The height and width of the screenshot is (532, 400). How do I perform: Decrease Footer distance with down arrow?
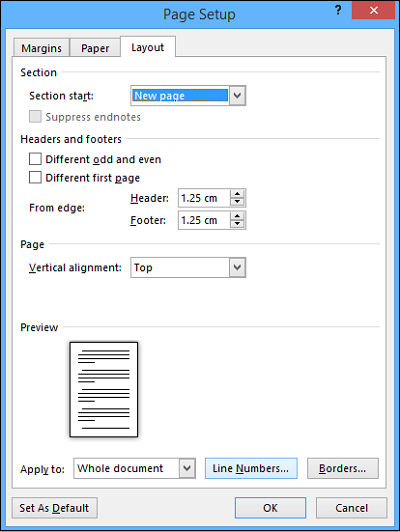(237, 224)
